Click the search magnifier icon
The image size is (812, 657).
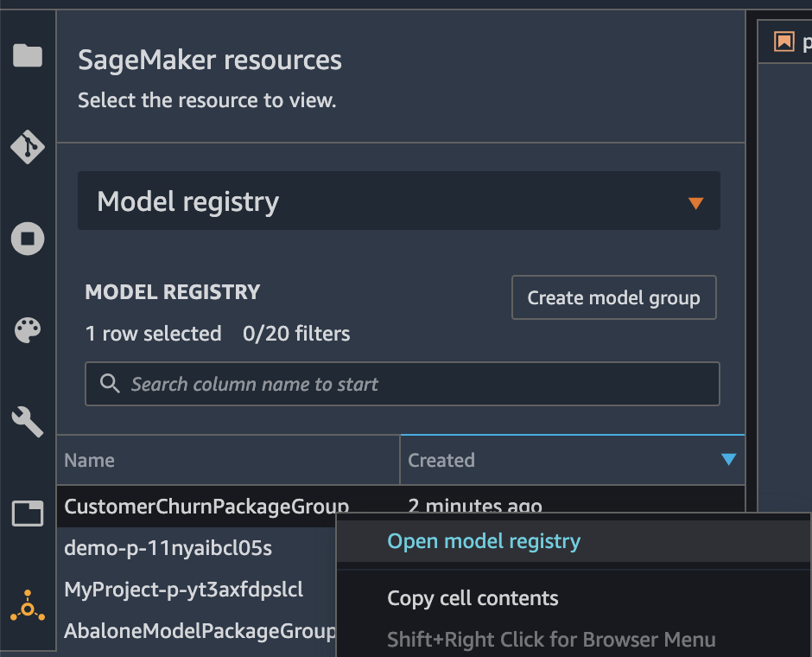[x=110, y=384]
